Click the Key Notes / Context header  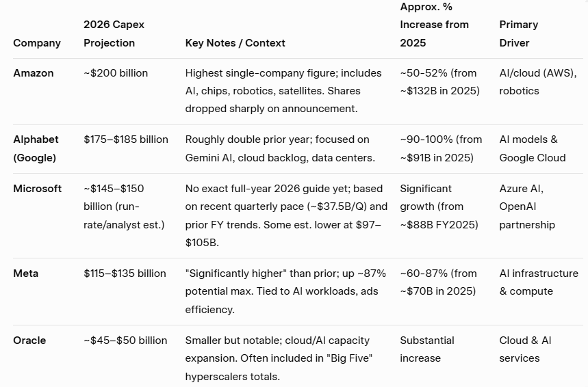(x=235, y=43)
